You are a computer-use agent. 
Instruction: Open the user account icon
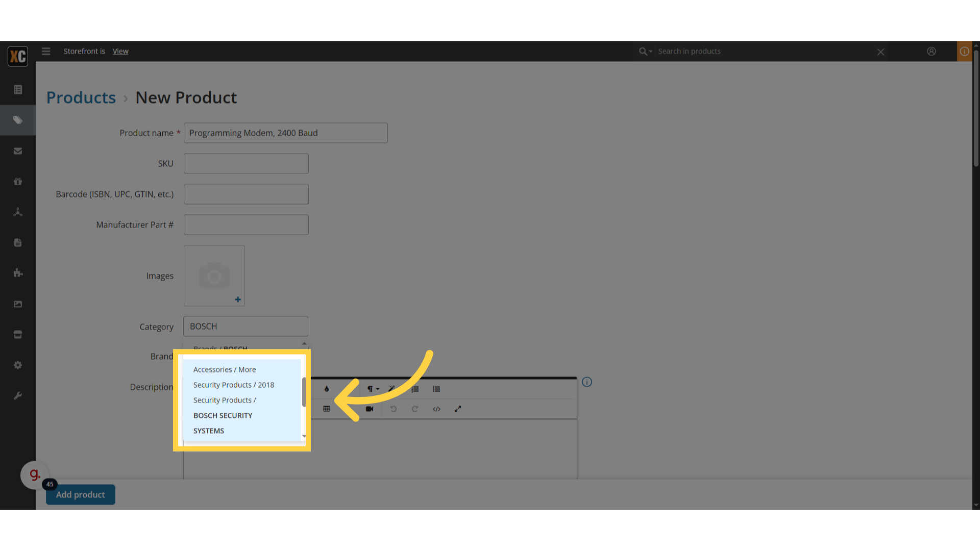coord(932,52)
